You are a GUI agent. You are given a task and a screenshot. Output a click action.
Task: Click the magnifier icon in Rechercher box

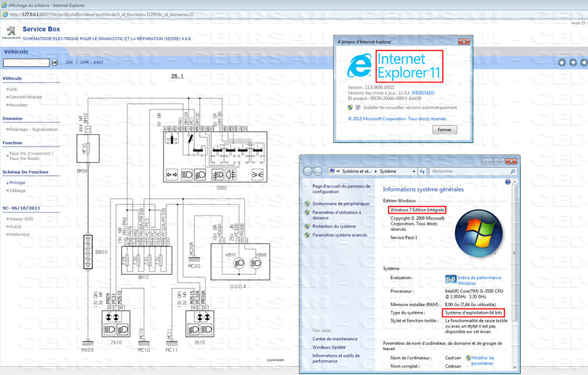click(x=513, y=171)
